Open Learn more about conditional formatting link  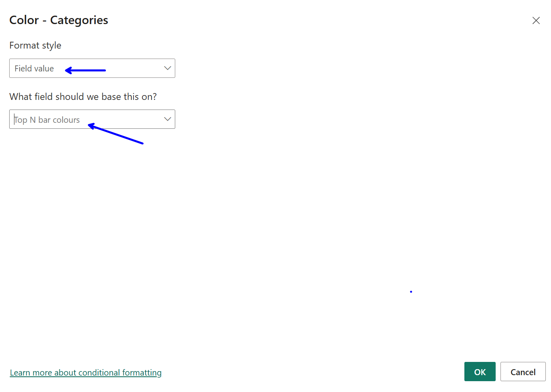(x=85, y=373)
